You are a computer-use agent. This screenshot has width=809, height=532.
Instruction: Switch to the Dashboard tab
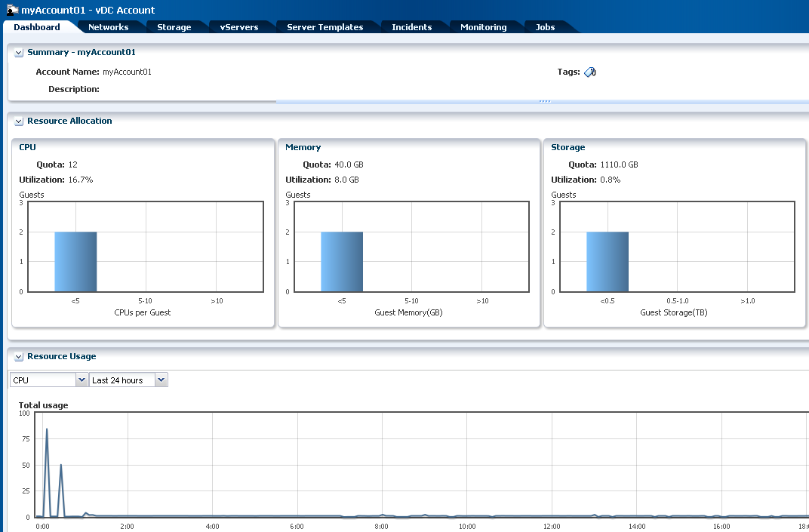click(x=37, y=27)
